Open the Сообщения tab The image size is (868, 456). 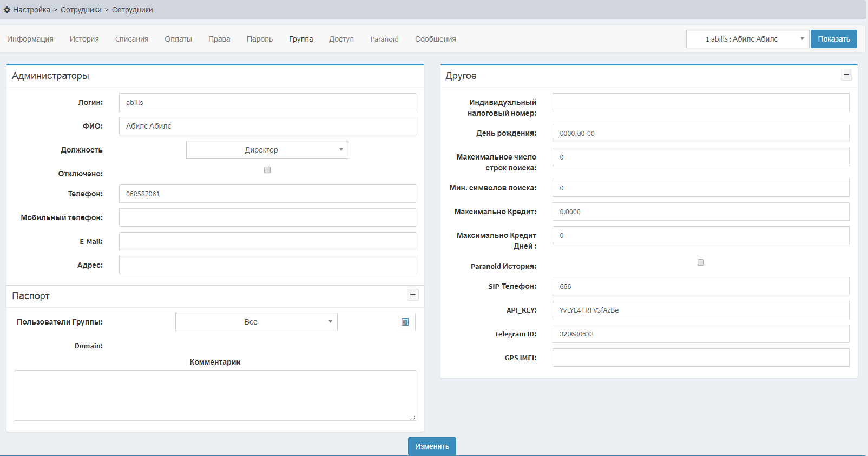click(x=436, y=39)
